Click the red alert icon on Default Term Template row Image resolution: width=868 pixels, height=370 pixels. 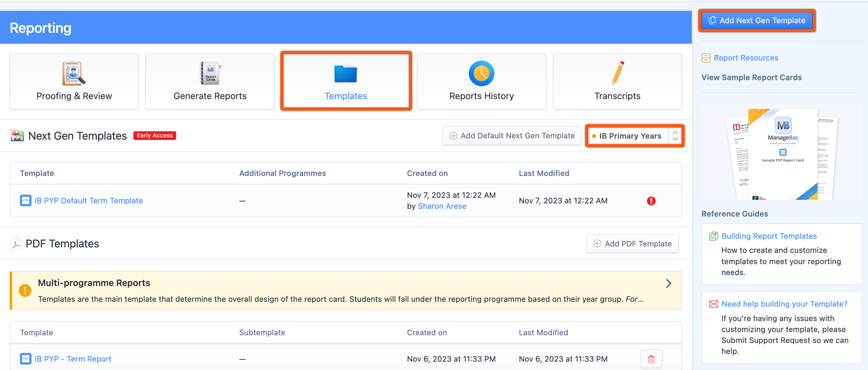651,201
